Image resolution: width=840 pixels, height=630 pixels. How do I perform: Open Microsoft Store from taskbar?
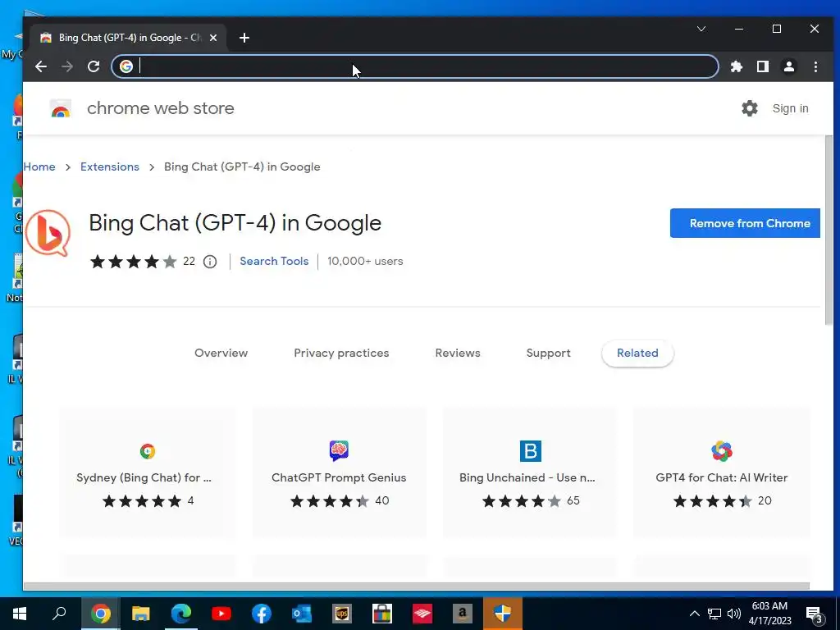(x=382, y=614)
